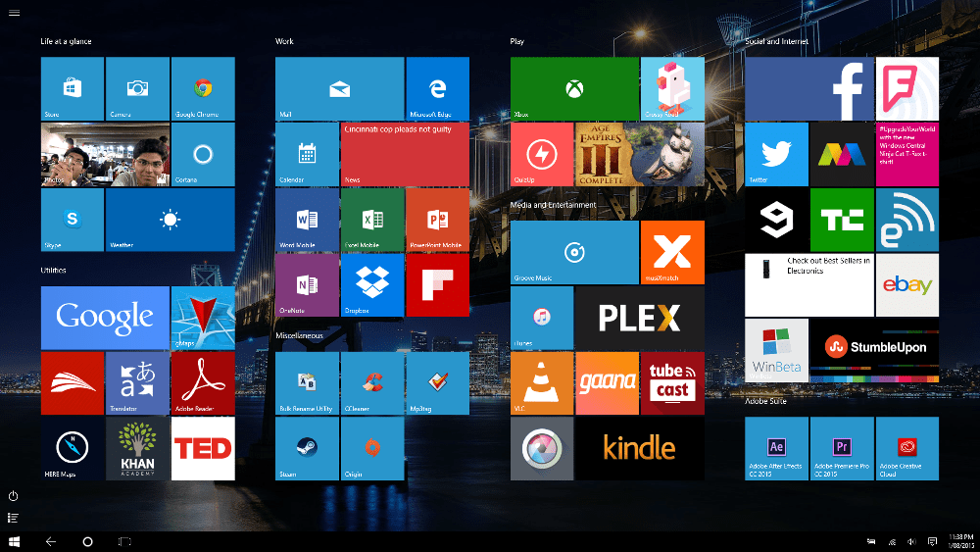Open the Calendar tile
The image size is (980, 552).
pos(307,154)
